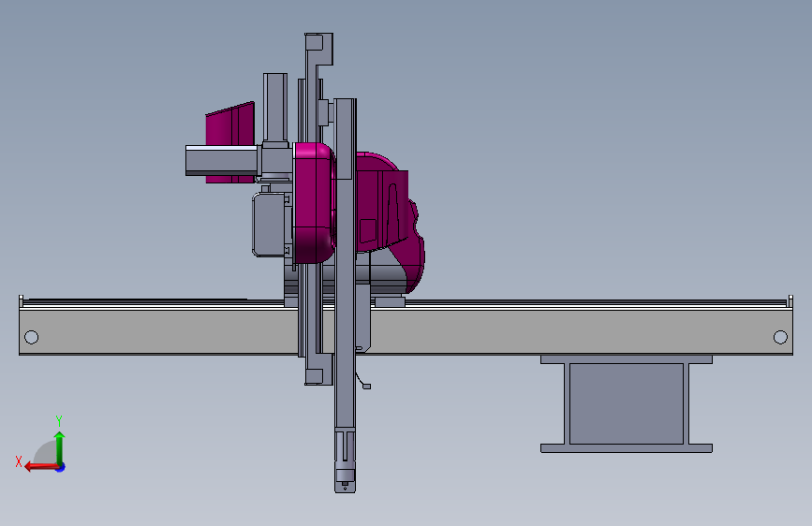Select the upright gray column above the tube arm
This screenshot has height=526, width=812.
[x=275, y=108]
